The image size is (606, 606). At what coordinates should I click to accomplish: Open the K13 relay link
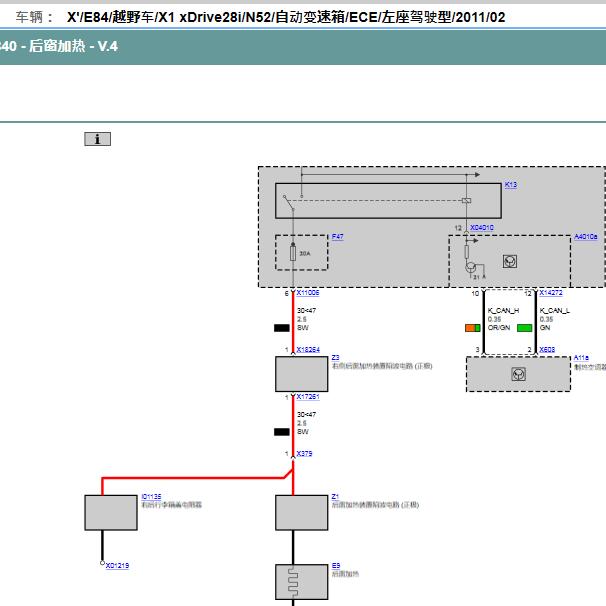tap(511, 185)
